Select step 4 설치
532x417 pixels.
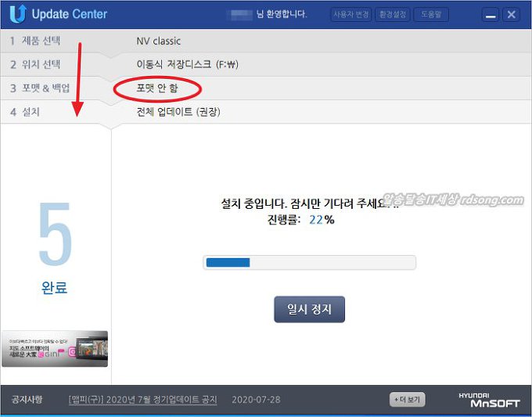pyautogui.click(x=25, y=112)
